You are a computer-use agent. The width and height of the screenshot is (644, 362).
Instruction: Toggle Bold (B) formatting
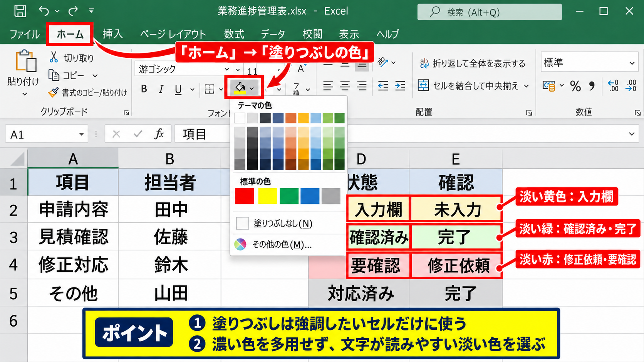[x=144, y=89]
